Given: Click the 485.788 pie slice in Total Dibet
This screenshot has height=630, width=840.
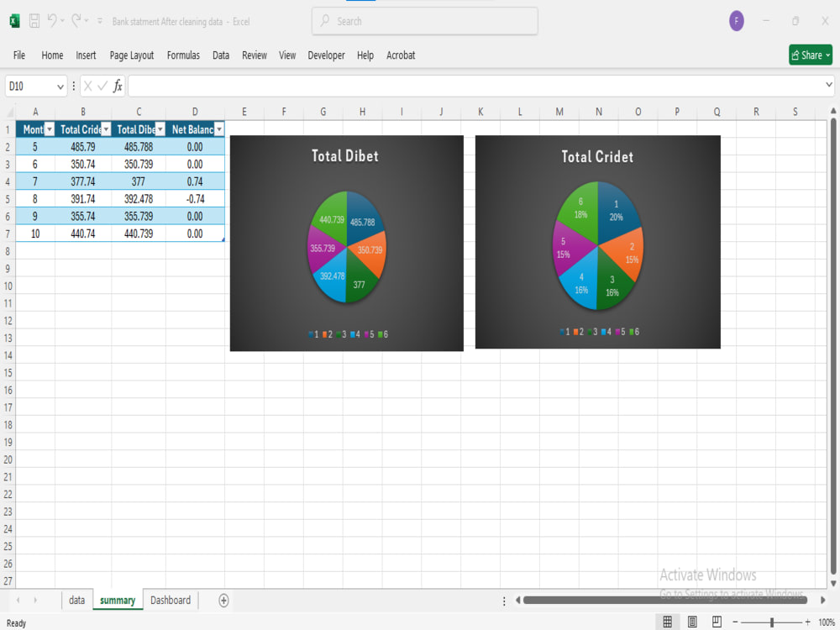Looking at the screenshot, I should (363, 221).
